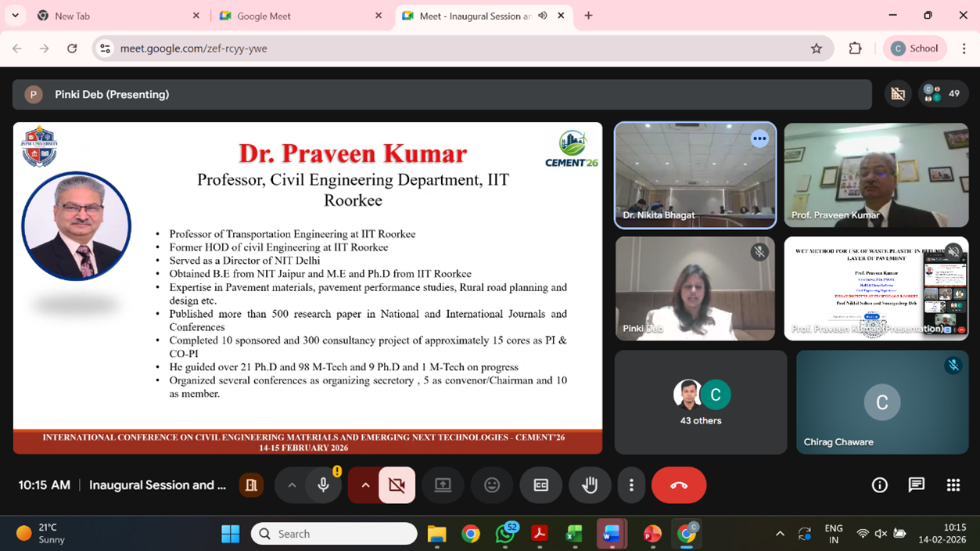The width and height of the screenshot is (980, 551).
Task: Open the more options three-dot menu
Action: (631, 485)
